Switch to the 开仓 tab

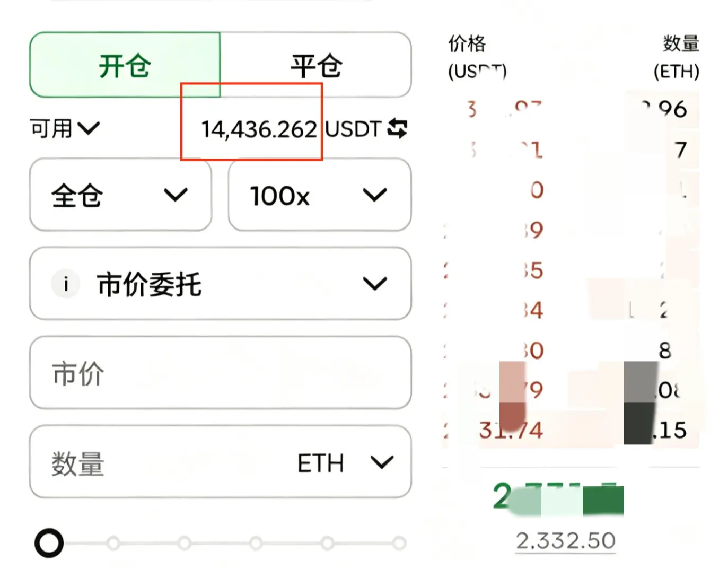tap(125, 65)
